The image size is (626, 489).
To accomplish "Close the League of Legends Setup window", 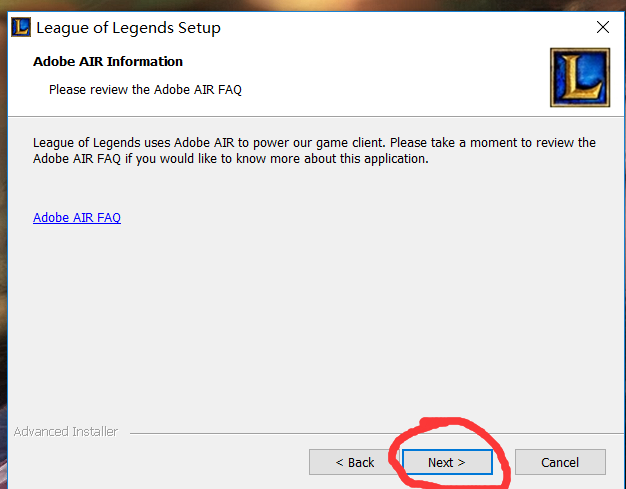I will point(602,27).
